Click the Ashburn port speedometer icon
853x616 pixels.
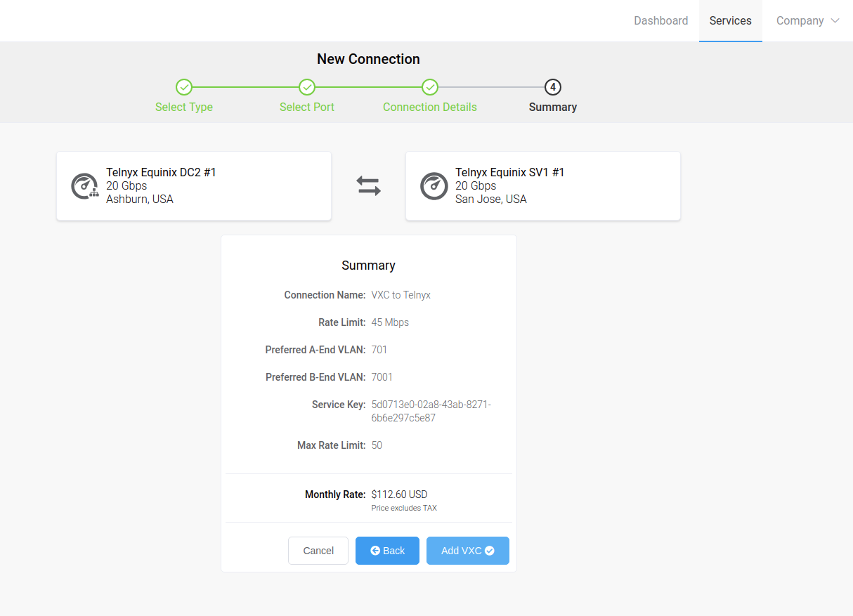coord(85,186)
